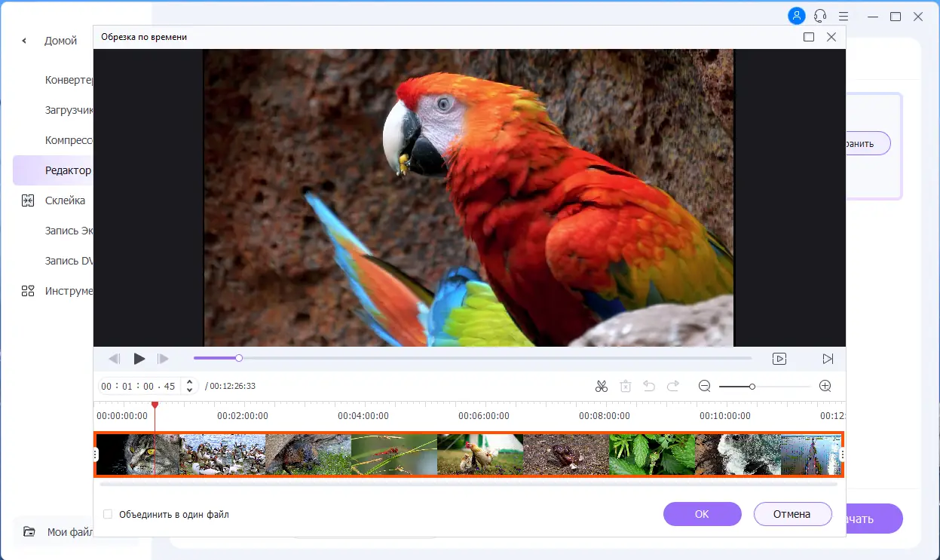Screen dimensions: 940x560
Task: Click the horizontal timeline scrollbar
Action: point(468,485)
